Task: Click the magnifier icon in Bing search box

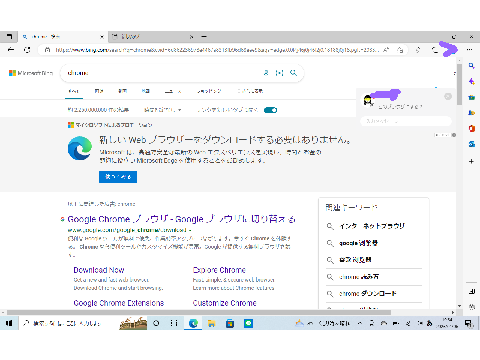Action: point(293,73)
